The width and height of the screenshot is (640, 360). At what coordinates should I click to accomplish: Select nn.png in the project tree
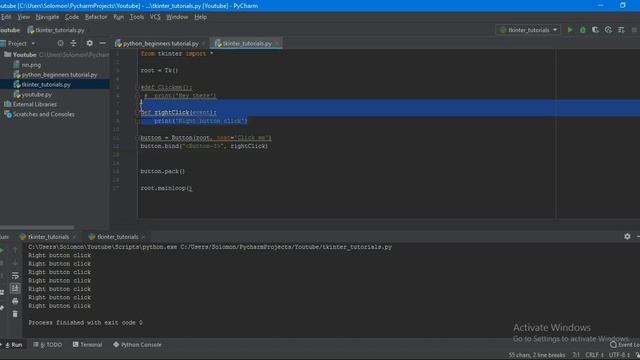(31, 65)
